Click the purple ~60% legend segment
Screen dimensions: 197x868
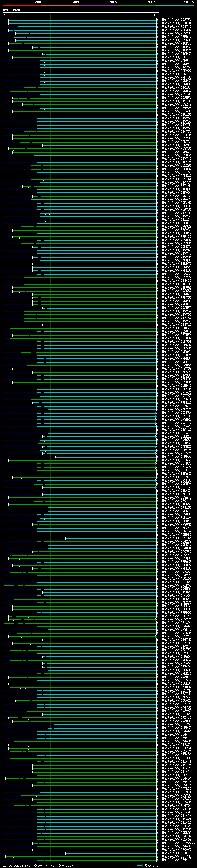coord(98,6)
